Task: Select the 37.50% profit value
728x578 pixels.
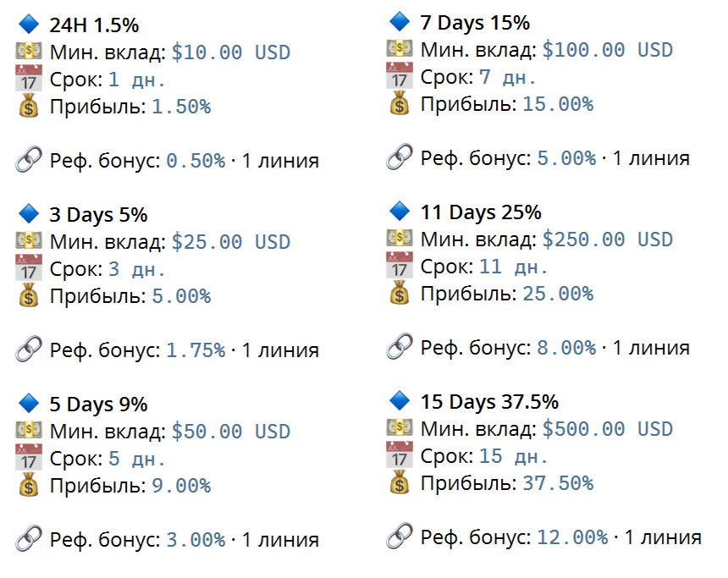Action: pyautogui.click(x=558, y=483)
